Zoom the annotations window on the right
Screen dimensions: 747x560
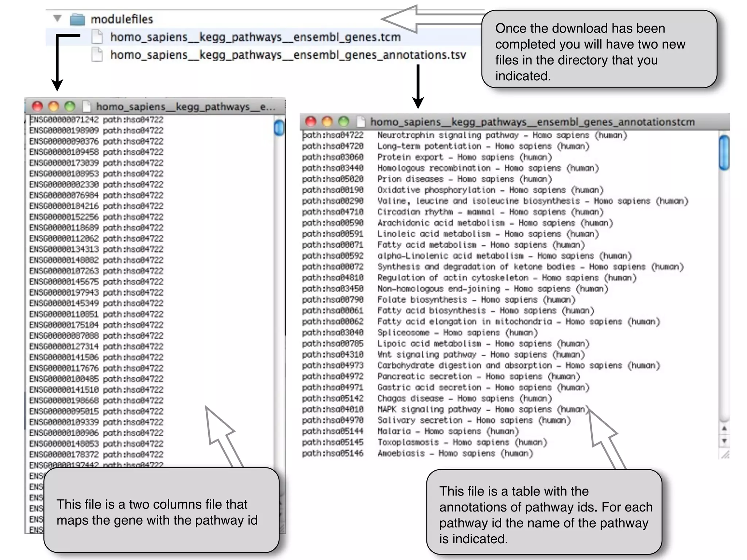(x=344, y=121)
